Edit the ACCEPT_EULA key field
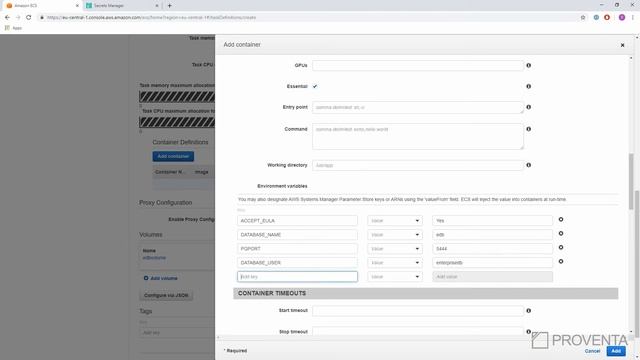This screenshot has height=360, width=640. click(x=297, y=221)
